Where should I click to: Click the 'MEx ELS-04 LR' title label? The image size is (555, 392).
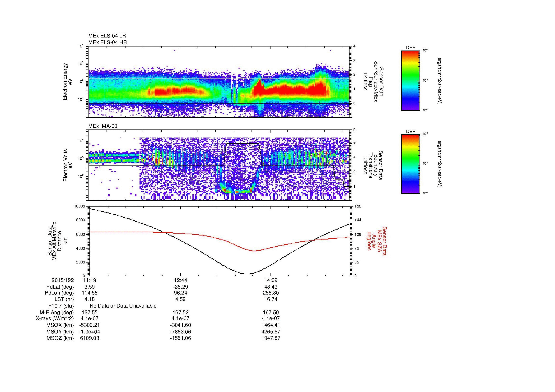tap(107, 36)
